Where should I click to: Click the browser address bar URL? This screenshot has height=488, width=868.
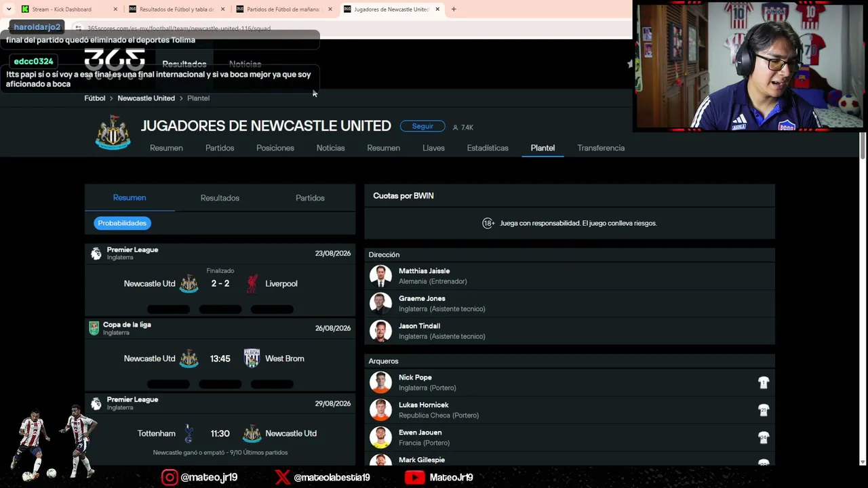tap(179, 28)
